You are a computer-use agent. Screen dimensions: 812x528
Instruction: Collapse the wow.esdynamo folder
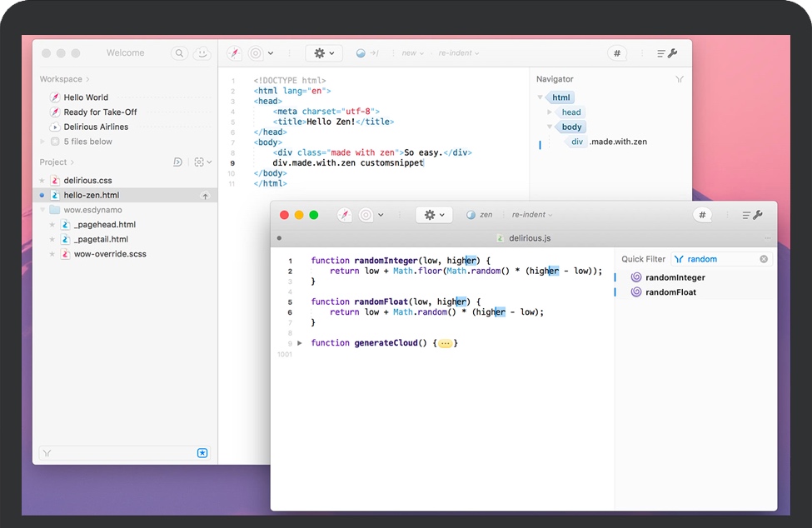pyautogui.click(x=42, y=210)
